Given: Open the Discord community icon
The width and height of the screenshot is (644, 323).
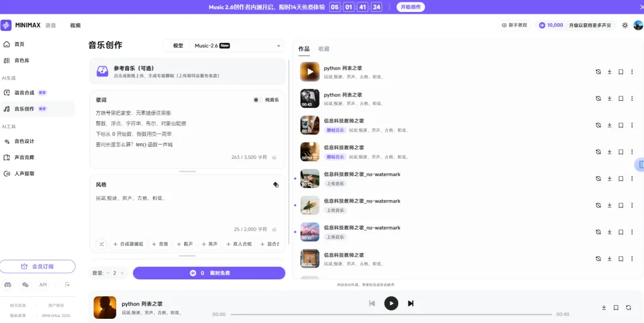Looking at the screenshot, I should pos(8,285).
